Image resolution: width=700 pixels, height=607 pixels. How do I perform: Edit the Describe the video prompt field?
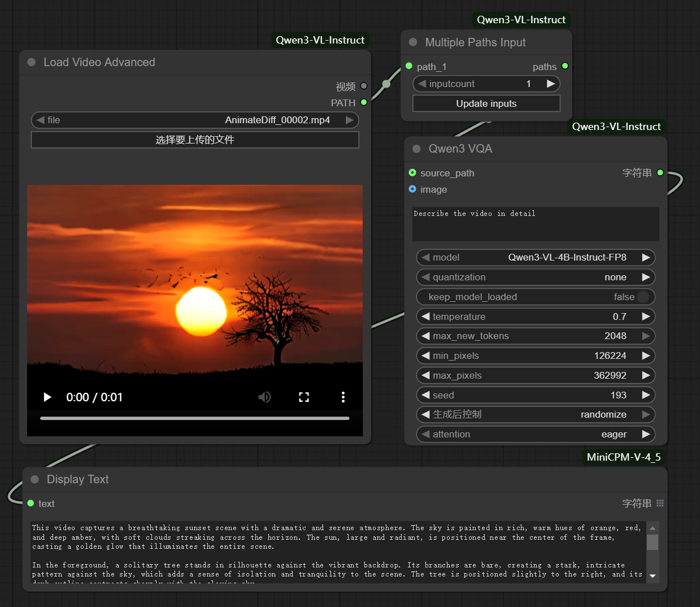(535, 224)
